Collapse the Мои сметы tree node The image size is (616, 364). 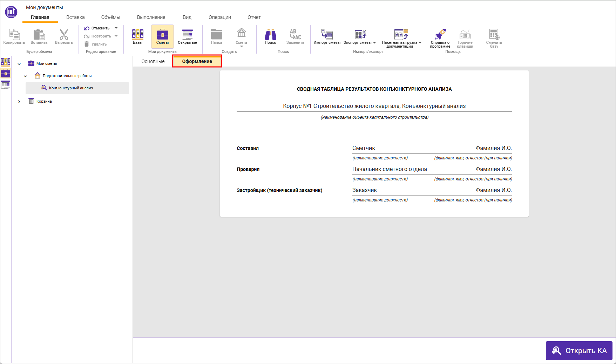click(x=19, y=64)
